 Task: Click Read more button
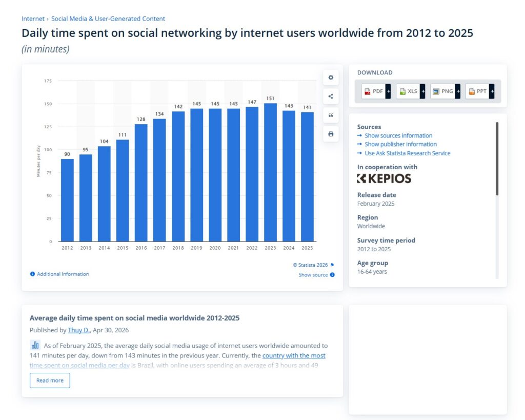click(50, 381)
